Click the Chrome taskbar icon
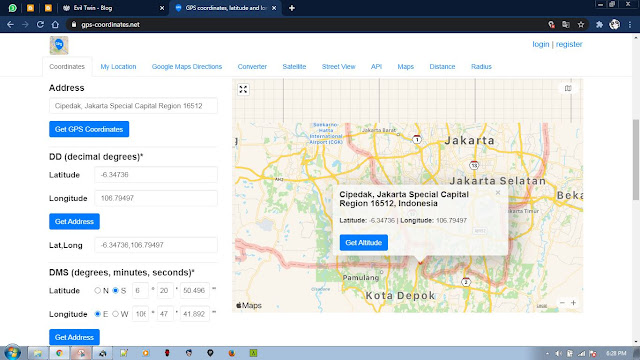The image size is (640, 360). [60, 353]
